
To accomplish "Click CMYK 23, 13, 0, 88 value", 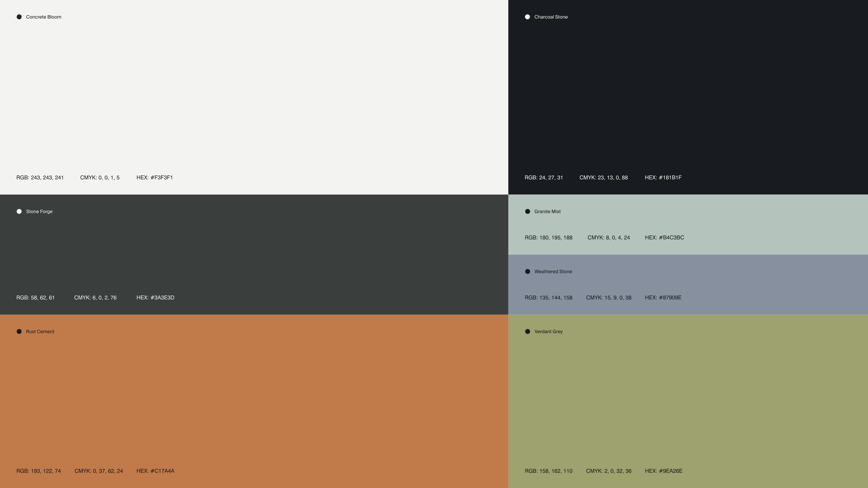I will click(x=603, y=178).
